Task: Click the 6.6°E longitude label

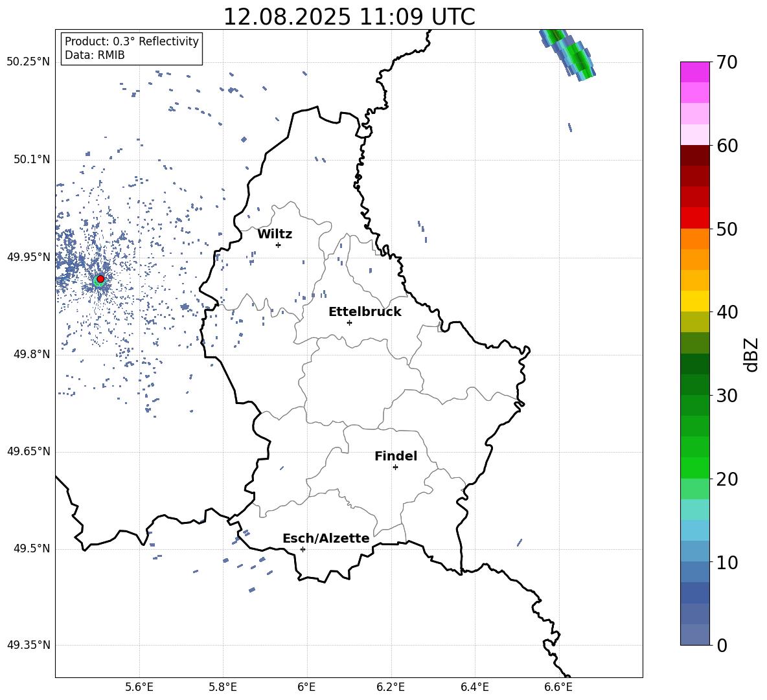Action: coord(558,687)
